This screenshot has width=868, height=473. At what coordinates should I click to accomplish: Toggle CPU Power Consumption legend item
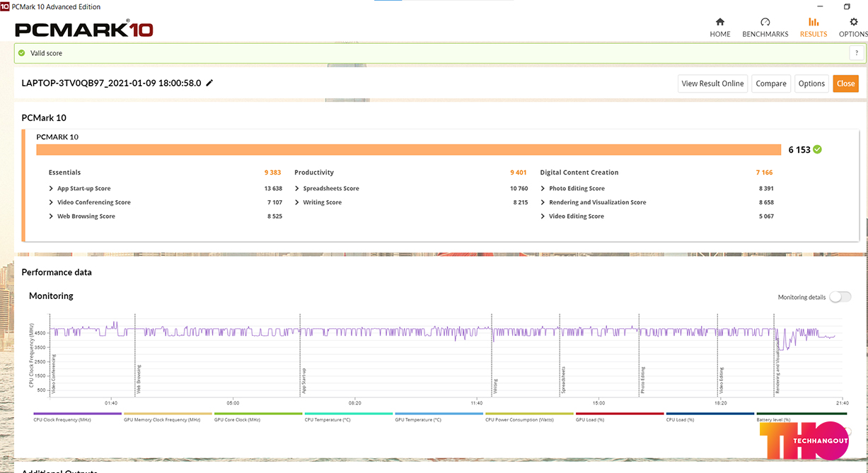[529, 416]
